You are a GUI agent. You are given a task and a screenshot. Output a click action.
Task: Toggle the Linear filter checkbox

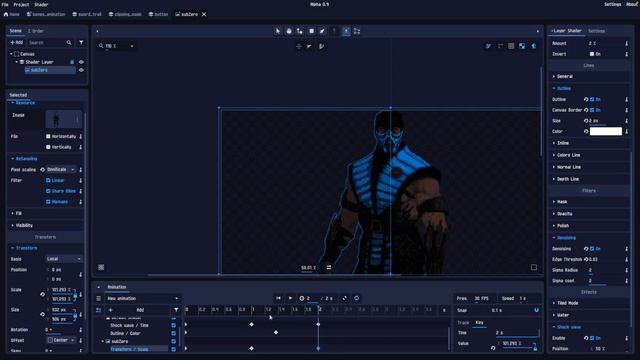(48, 180)
